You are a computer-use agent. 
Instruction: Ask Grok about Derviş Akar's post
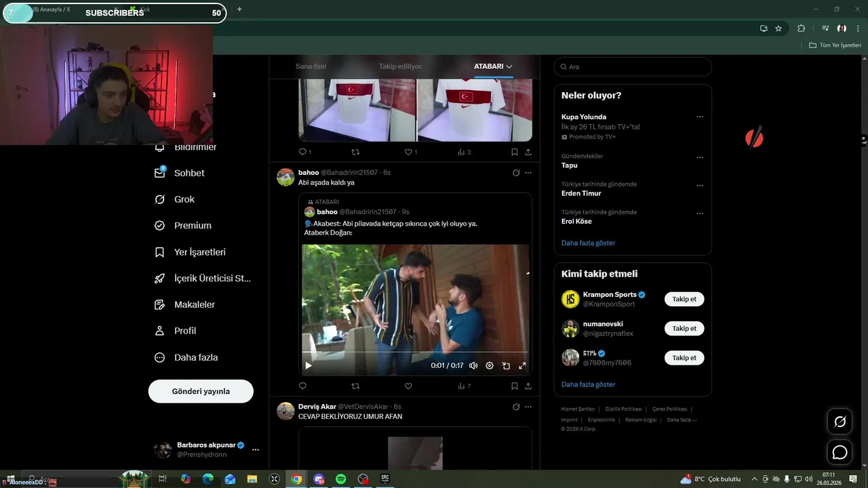pyautogui.click(x=516, y=407)
